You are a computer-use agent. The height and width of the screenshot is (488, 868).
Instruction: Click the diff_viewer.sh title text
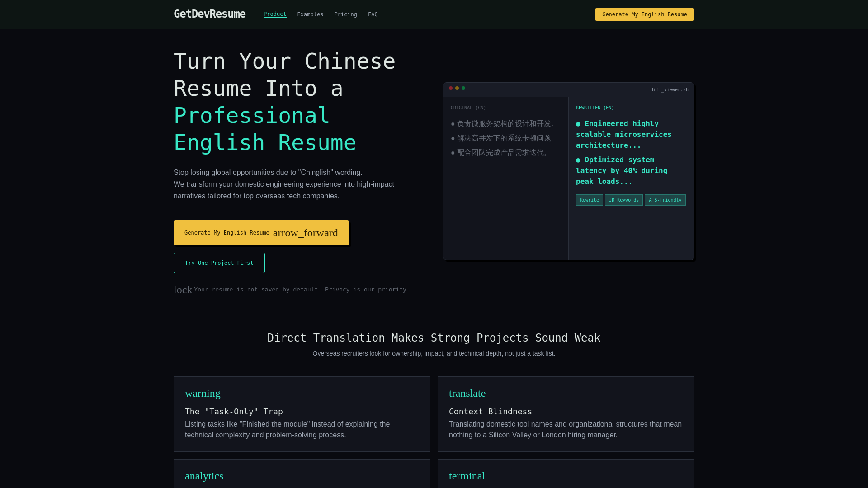click(x=669, y=90)
